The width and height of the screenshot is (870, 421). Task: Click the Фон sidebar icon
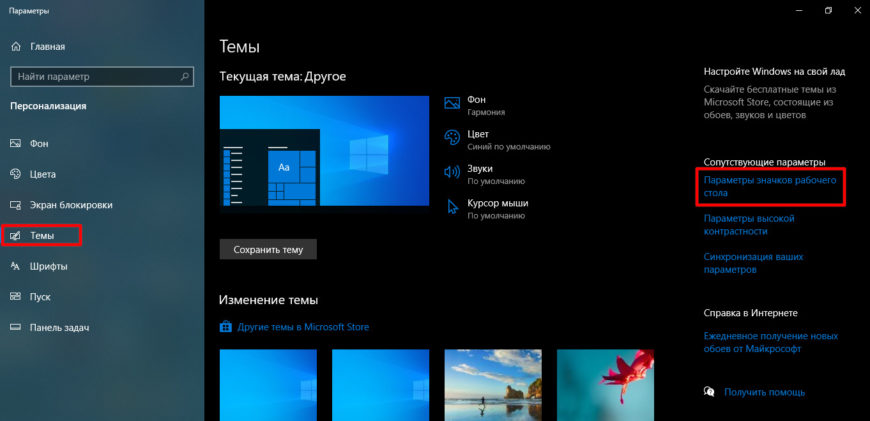16,144
